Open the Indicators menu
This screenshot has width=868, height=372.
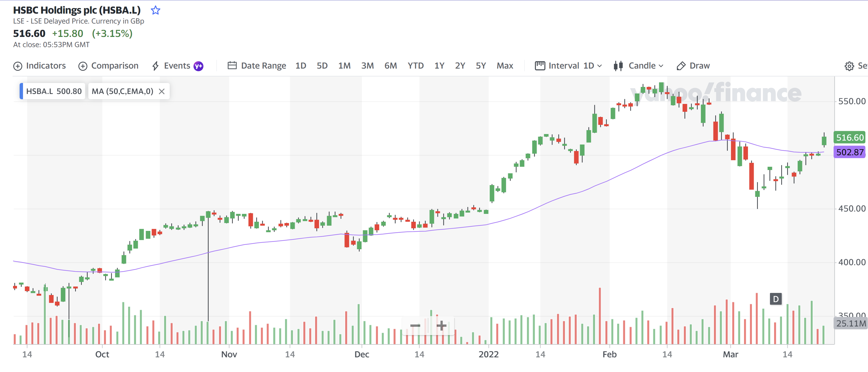39,66
